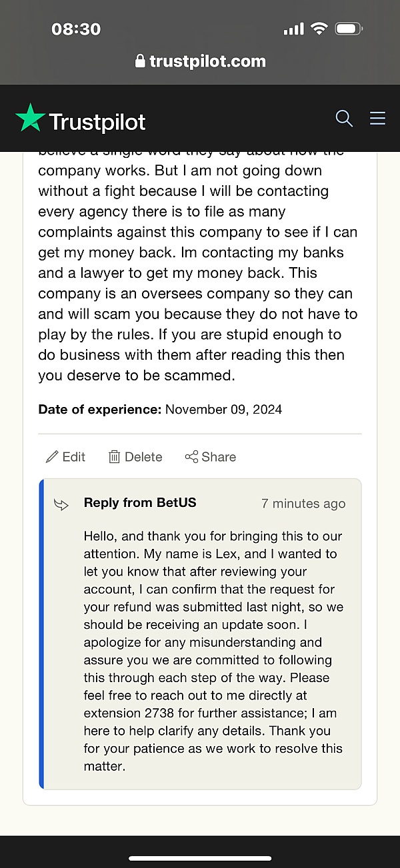Tap the home indicator bar at bottom
This screenshot has width=400, height=868.
tap(200, 858)
